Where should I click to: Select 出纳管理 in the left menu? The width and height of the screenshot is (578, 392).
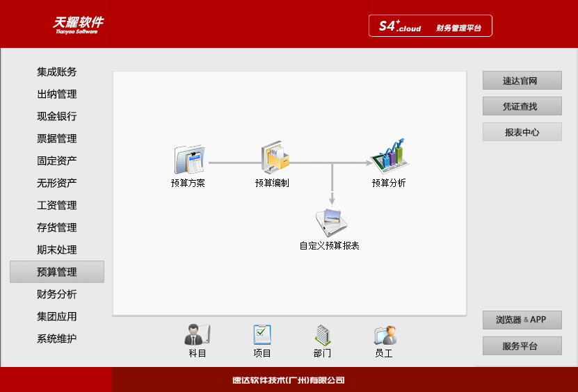click(57, 94)
